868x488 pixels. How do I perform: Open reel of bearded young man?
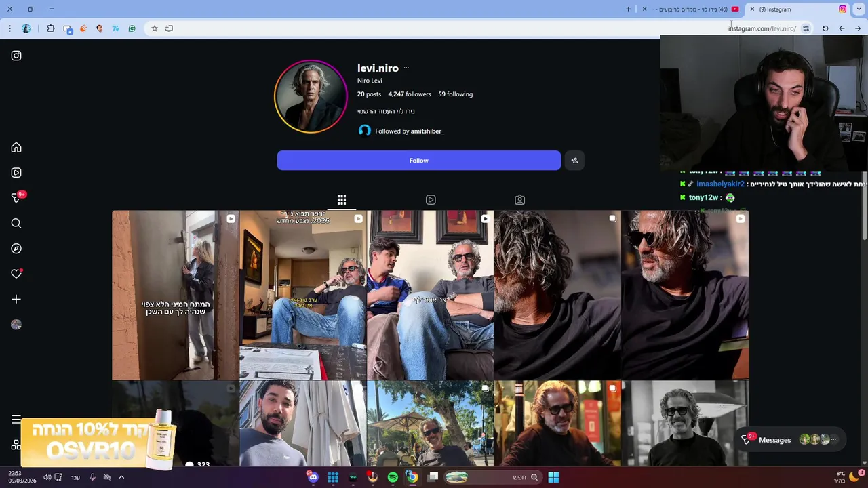pos(302,424)
